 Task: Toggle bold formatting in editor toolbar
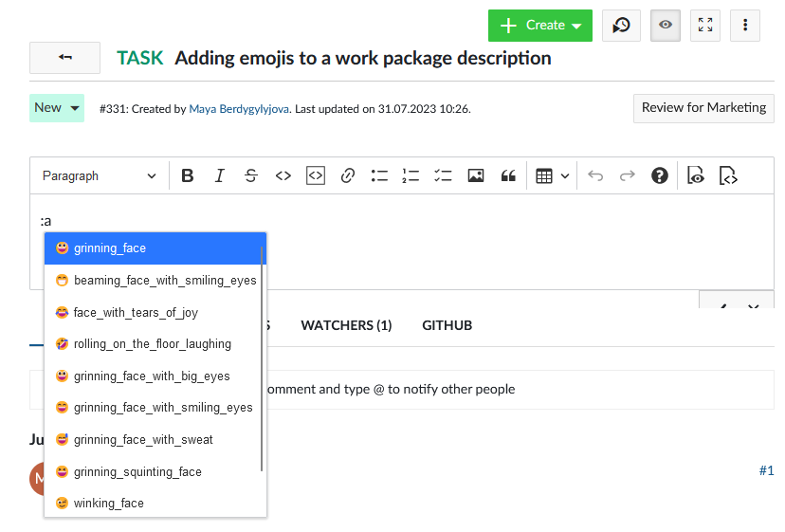pyautogui.click(x=188, y=175)
